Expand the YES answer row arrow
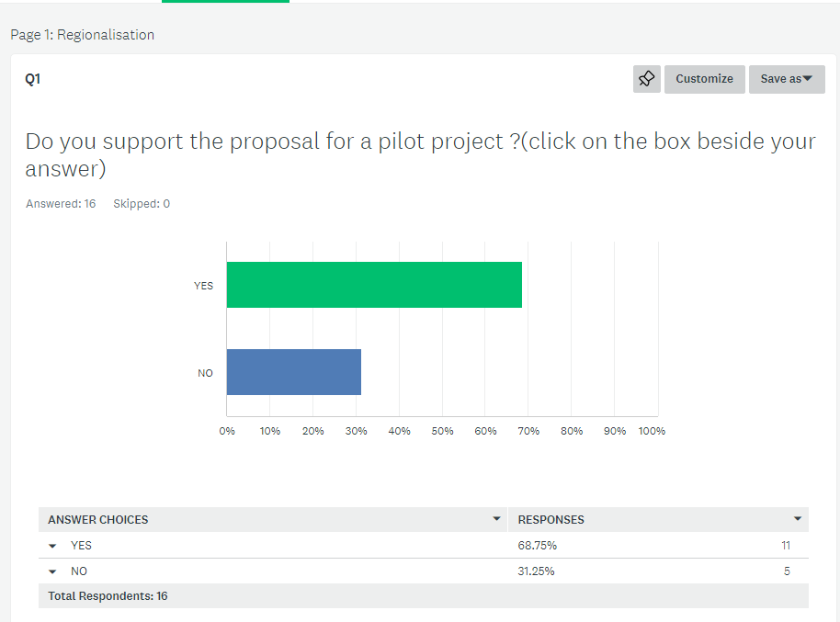Viewport: 840px width, 622px height. click(52, 546)
